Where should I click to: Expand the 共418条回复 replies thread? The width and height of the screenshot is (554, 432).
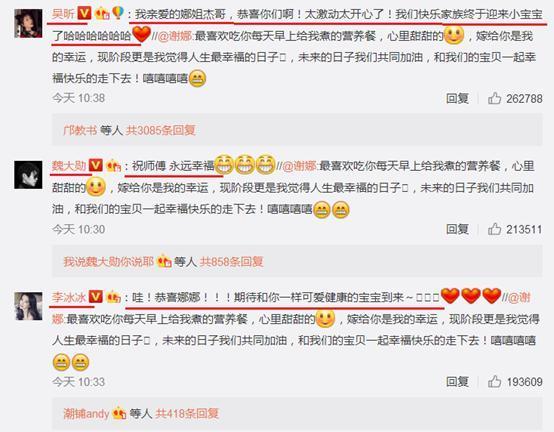point(187,413)
